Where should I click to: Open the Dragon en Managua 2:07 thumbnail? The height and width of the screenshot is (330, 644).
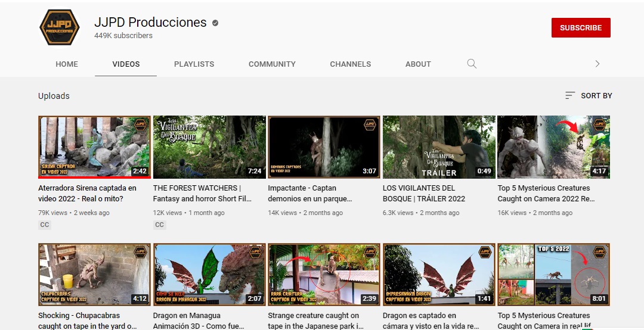pyautogui.click(x=209, y=275)
